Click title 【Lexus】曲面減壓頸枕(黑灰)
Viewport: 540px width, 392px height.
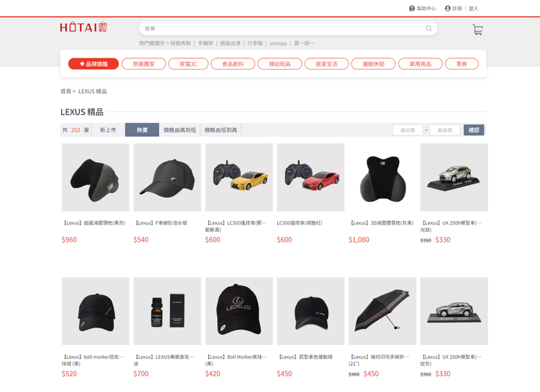[x=94, y=223]
